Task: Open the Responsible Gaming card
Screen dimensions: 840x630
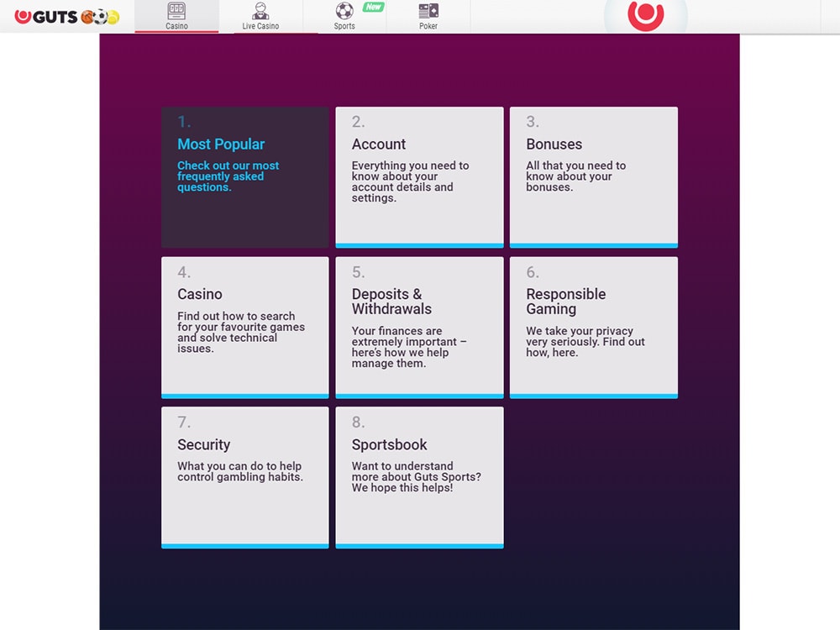Action: coord(594,328)
